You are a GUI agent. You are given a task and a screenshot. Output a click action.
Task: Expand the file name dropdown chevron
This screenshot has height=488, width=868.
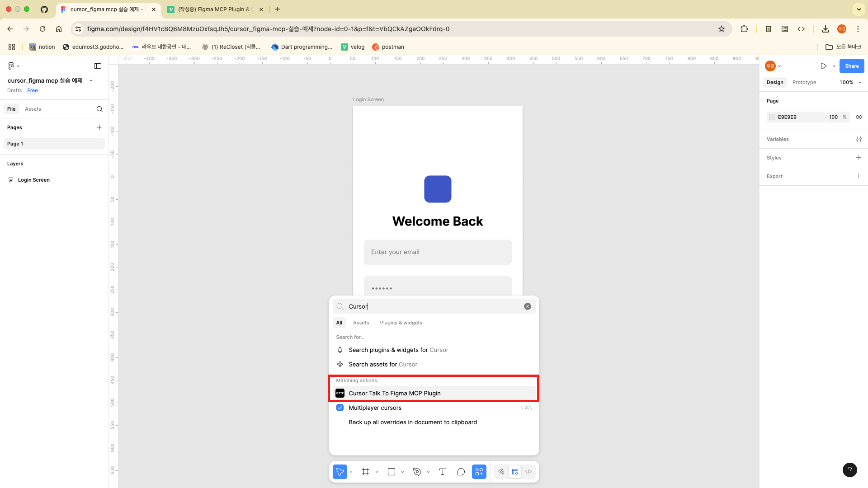tap(91, 80)
